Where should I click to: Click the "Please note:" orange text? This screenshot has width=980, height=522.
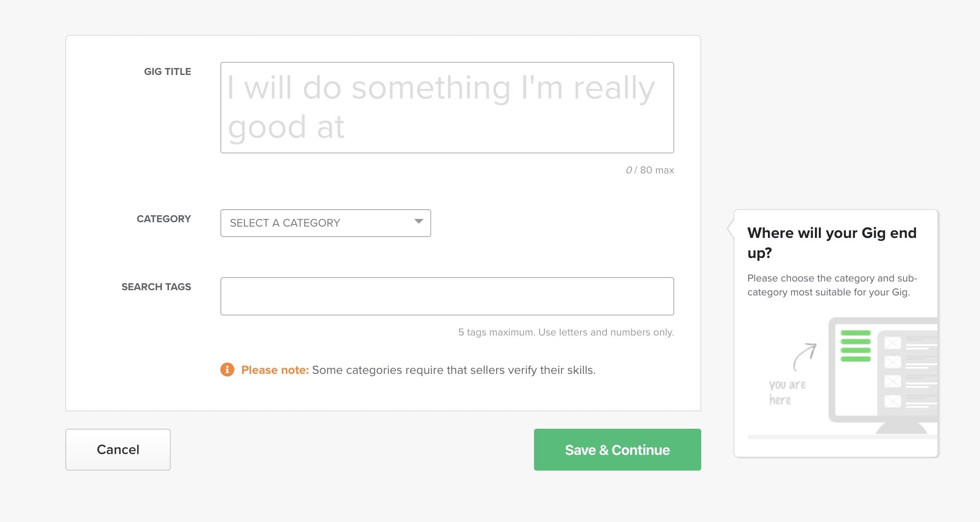tap(275, 370)
